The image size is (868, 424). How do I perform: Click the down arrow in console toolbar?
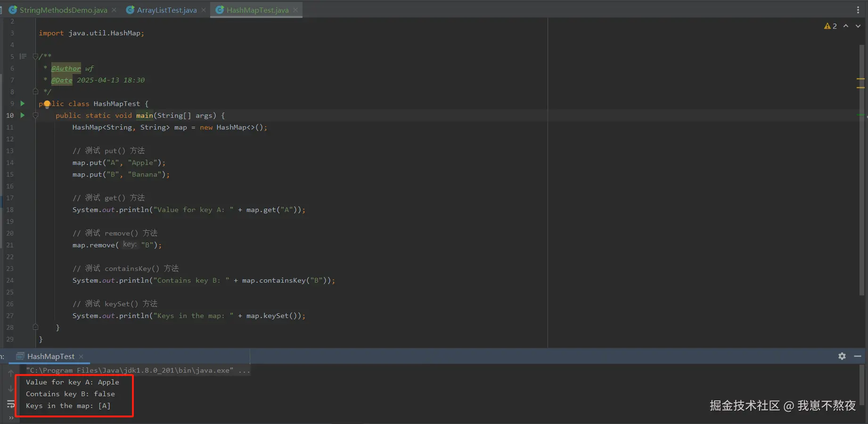tap(11, 389)
